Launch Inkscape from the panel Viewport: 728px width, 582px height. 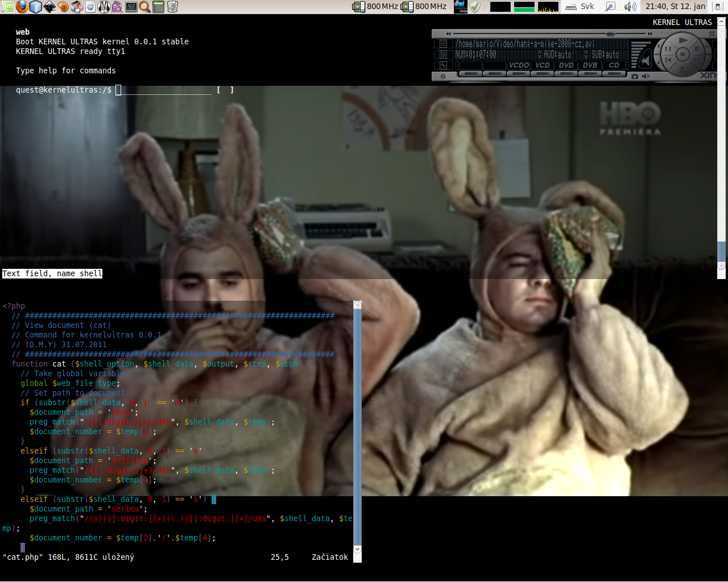pyautogui.click(x=49, y=7)
